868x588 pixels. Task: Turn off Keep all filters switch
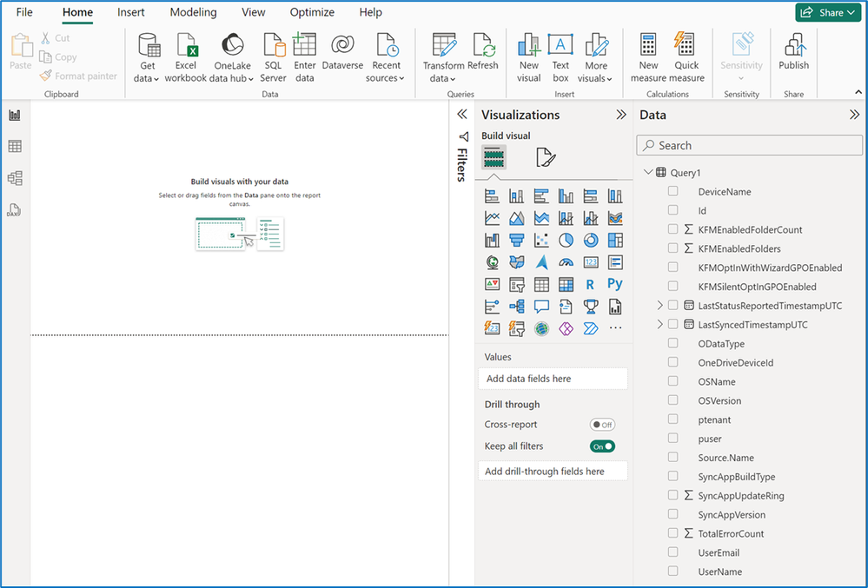click(x=602, y=446)
